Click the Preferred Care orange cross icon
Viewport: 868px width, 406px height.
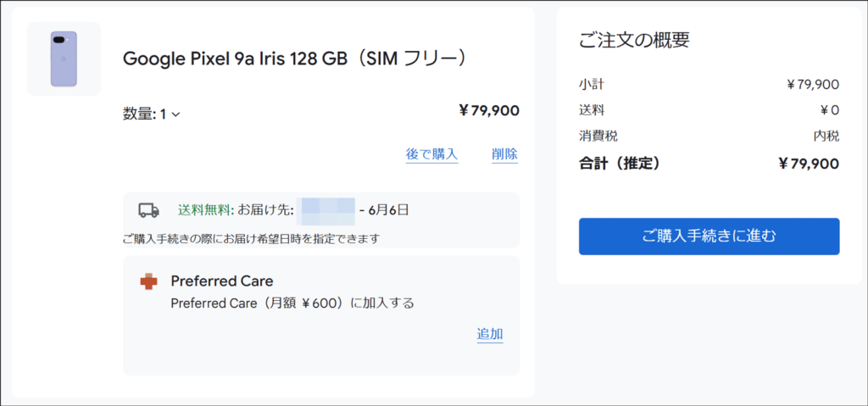148,282
